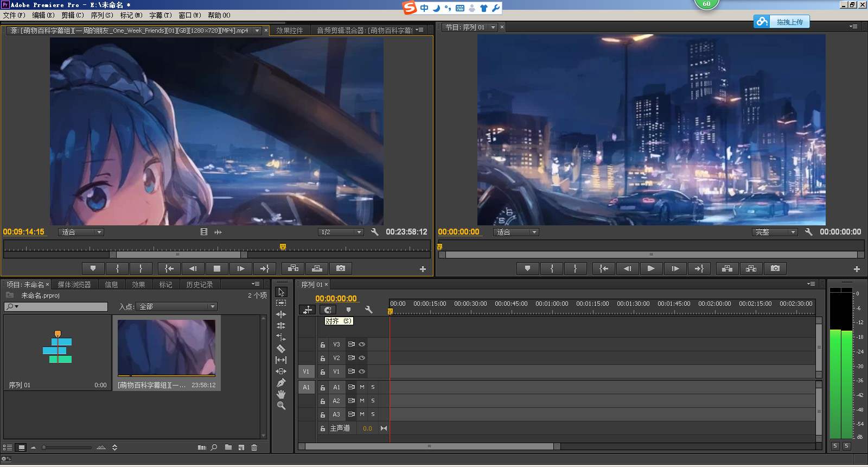Toggle Snap button in timeline
The image size is (868, 467).
click(x=328, y=310)
